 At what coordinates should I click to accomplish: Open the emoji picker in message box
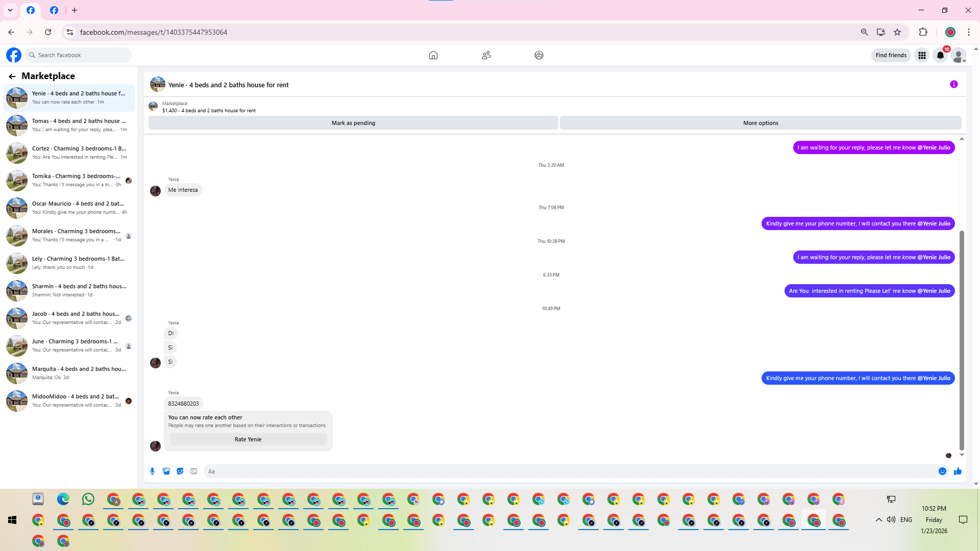tap(942, 471)
